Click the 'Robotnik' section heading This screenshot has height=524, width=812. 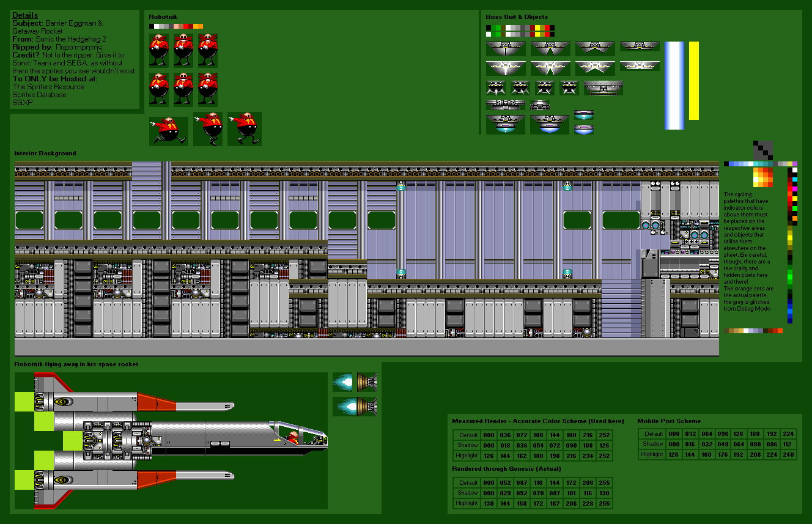pos(164,17)
